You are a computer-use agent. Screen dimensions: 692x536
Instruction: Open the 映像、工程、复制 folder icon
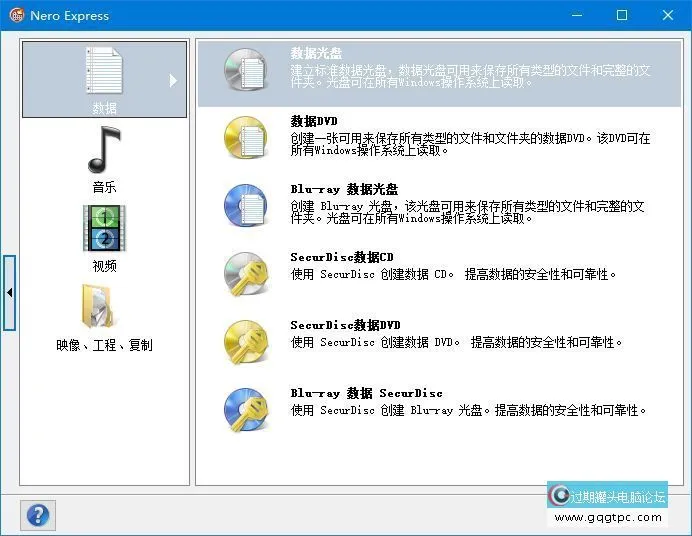click(98, 307)
